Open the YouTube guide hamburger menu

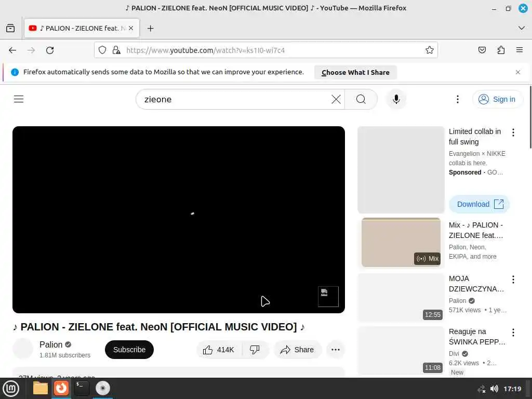[x=19, y=99]
